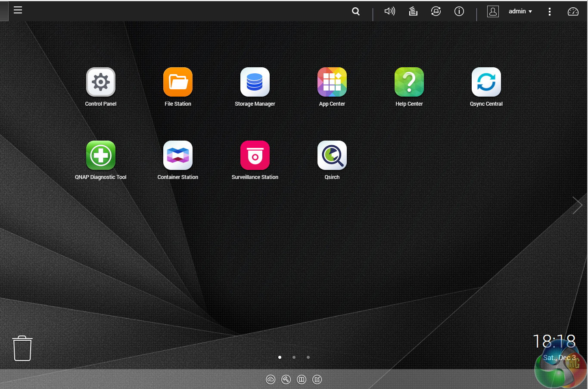Open the Trash can on the desktop
The height and width of the screenshot is (389, 588).
(x=22, y=348)
